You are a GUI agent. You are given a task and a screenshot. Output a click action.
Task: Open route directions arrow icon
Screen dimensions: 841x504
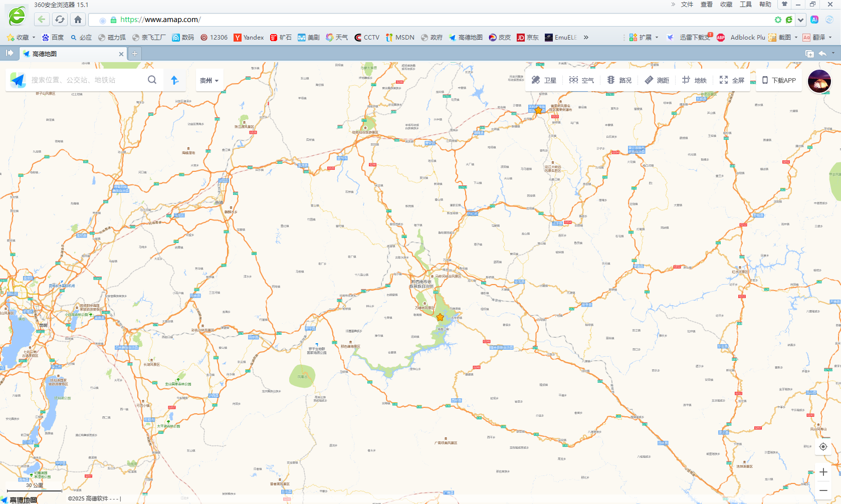point(175,80)
